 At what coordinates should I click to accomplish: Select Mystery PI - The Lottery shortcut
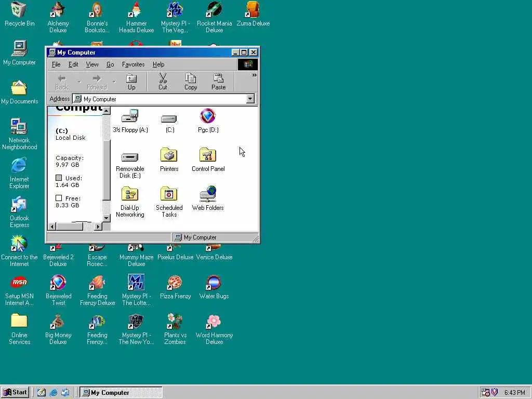[x=137, y=290]
